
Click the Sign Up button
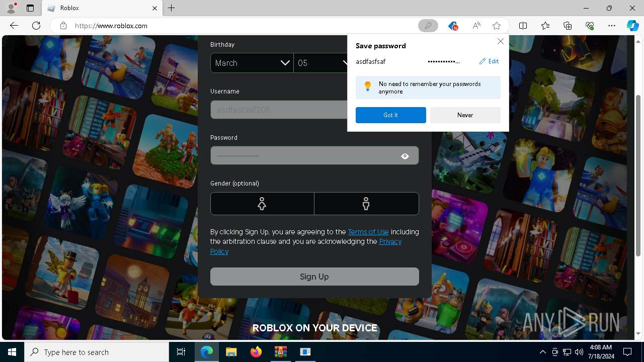pos(314,277)
